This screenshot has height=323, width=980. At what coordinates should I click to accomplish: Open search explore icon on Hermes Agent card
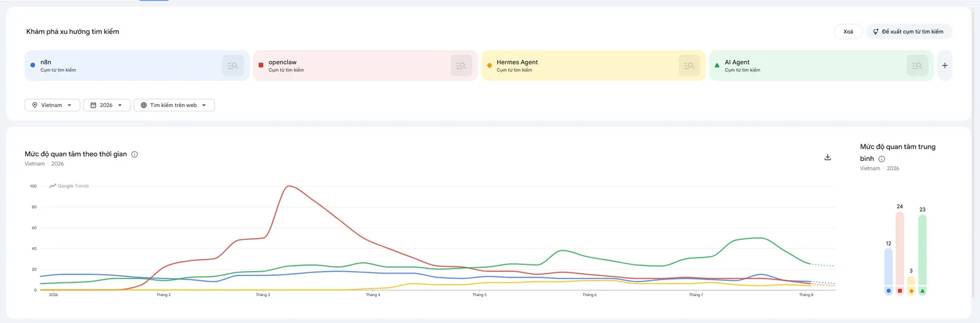pyautogui.click(x=689, y=65)
